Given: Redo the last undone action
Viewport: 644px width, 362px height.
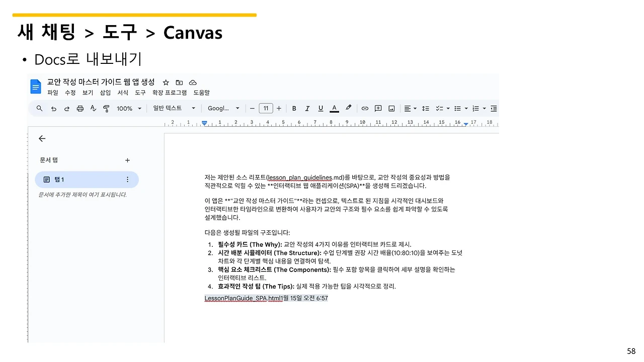Looking at the screenshot, I should (x=67, y=108).
